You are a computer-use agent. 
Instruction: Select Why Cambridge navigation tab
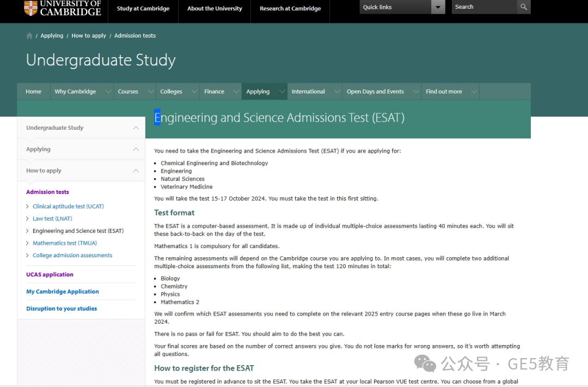75,92
